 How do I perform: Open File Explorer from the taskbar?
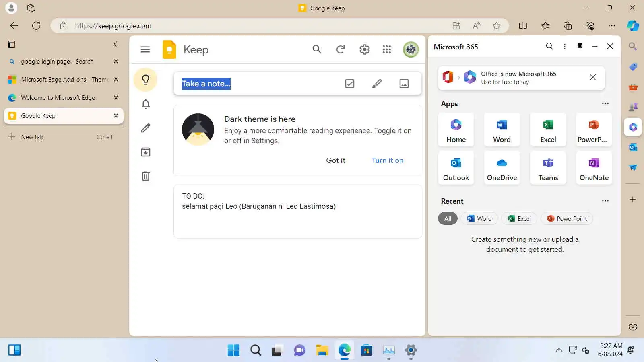tap(322, 350)
